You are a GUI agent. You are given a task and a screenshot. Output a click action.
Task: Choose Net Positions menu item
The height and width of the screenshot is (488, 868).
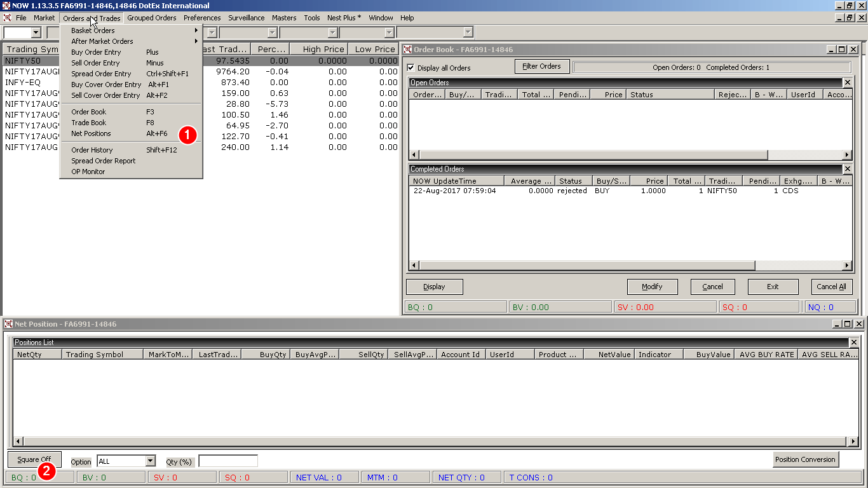[x=130, y=133]
